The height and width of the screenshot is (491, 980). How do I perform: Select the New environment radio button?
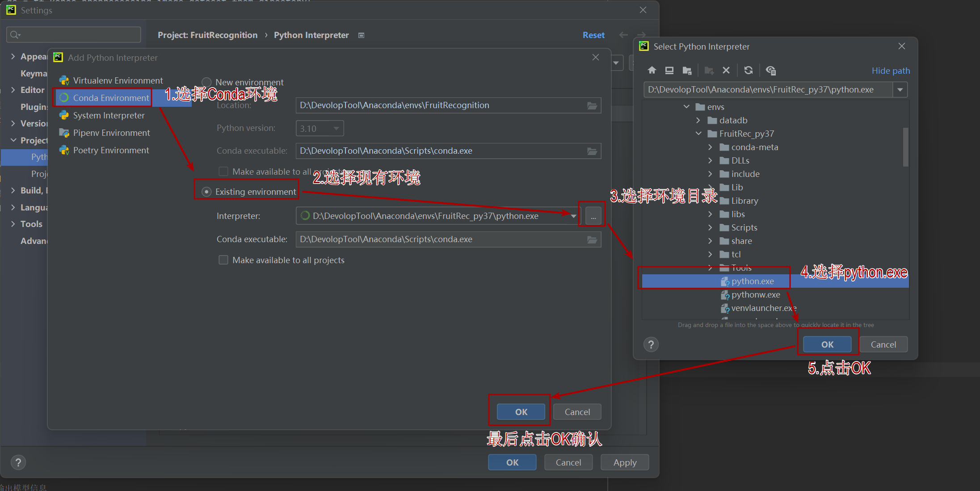point(206,82)
